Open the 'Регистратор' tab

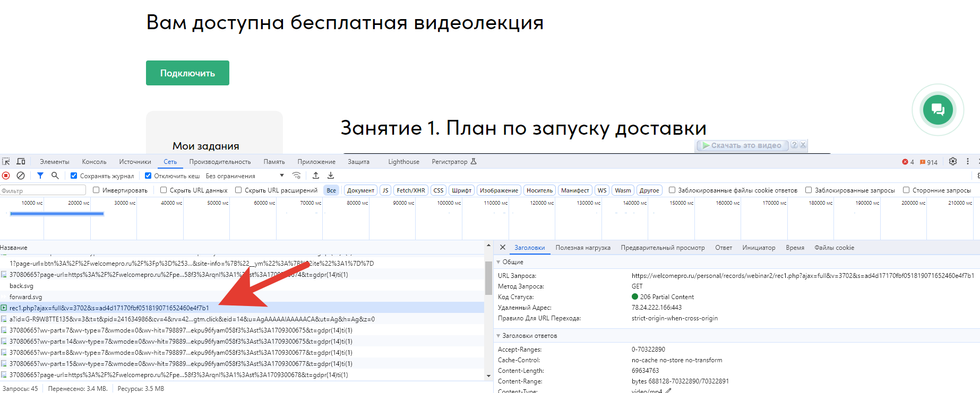pyautogui.click(x=454, y=162)
